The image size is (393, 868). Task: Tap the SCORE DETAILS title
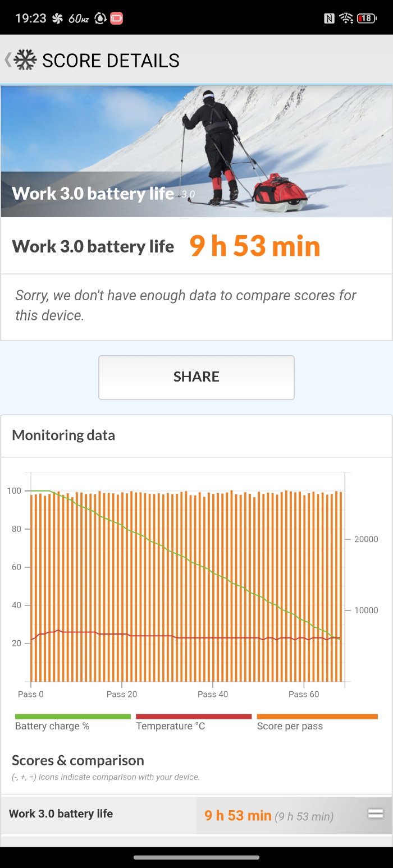pyautogui.click(x=111, y=61)
